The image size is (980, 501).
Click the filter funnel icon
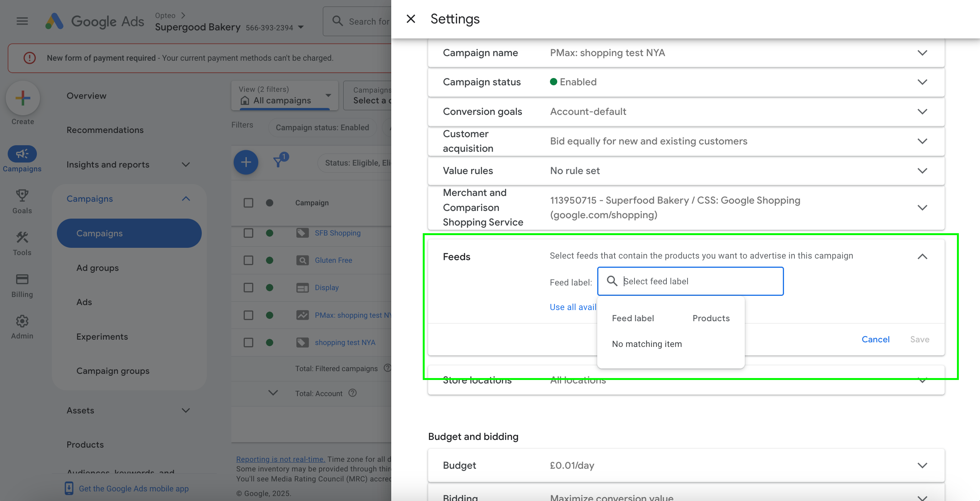[x=278, y=162]
